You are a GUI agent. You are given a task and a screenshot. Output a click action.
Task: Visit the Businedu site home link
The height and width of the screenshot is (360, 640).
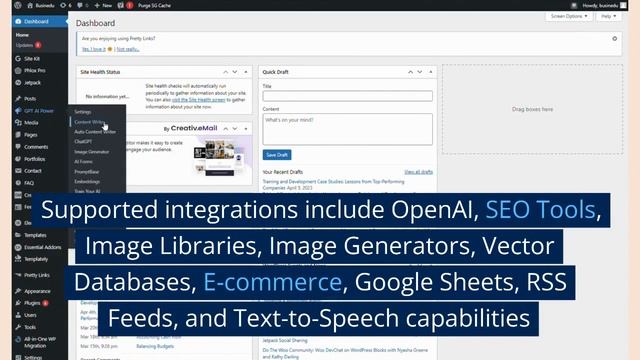41,5
